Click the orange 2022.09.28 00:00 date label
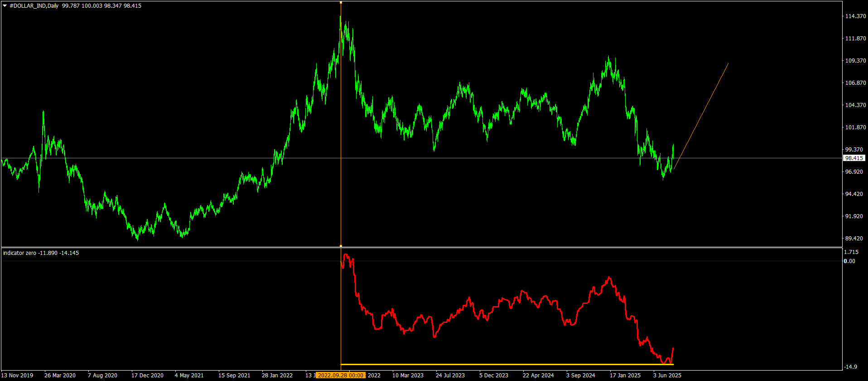The image size is (868, 381). [340, 375]
